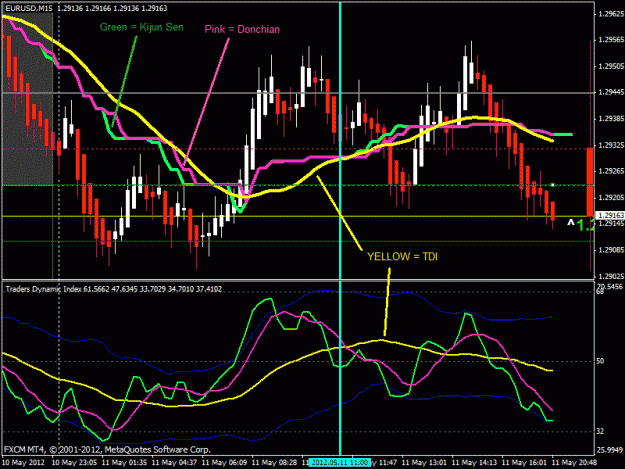Click the EURUSD,M15 chart title text

coord(29,8)
